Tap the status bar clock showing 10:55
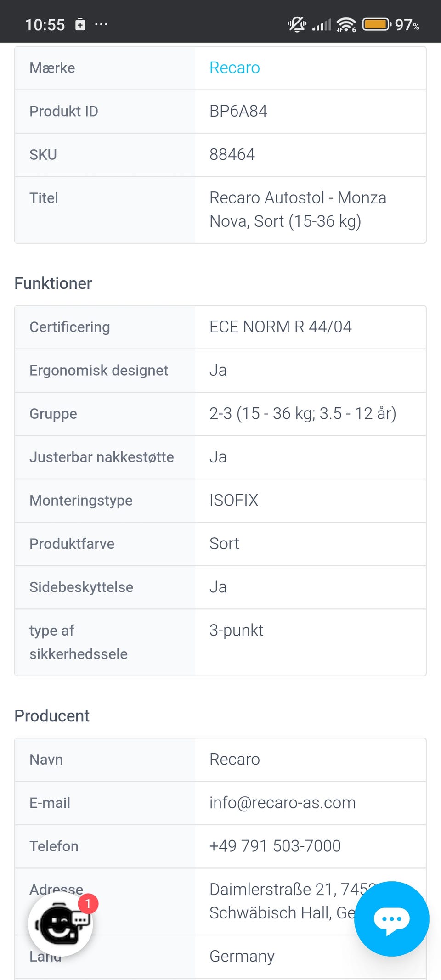 pos(45,25)
